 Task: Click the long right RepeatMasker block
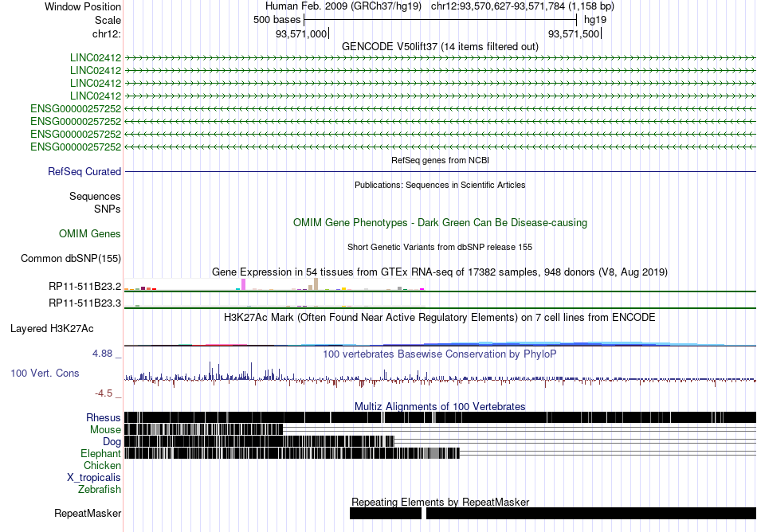(591, 514)
